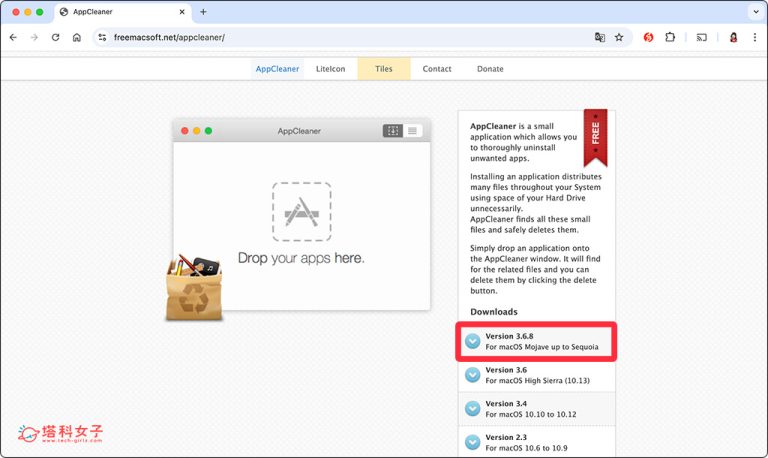This screenshot has height=458, width=768.
Task: Open the extensions puzzle icon
Action: click(x=670, y=37)
